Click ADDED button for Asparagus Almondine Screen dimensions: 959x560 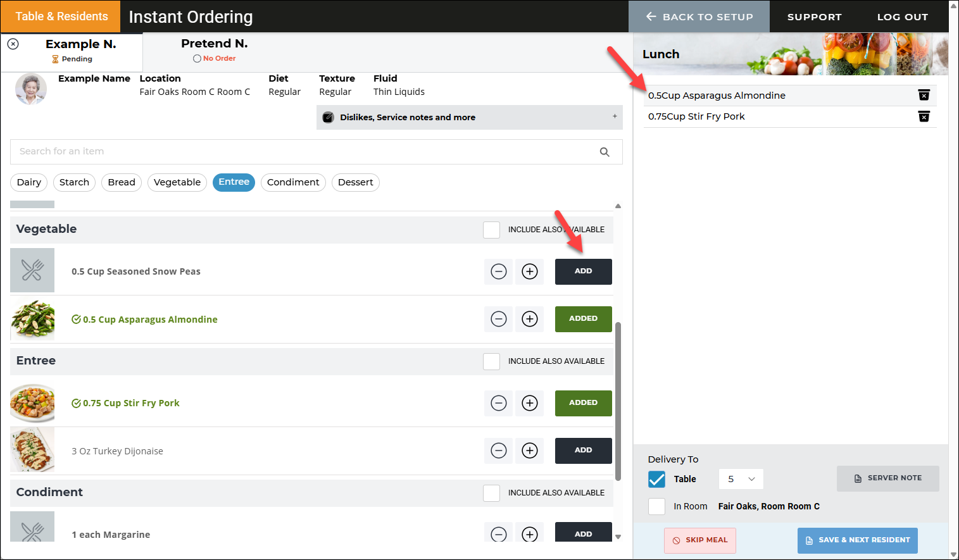click(583, 319)
